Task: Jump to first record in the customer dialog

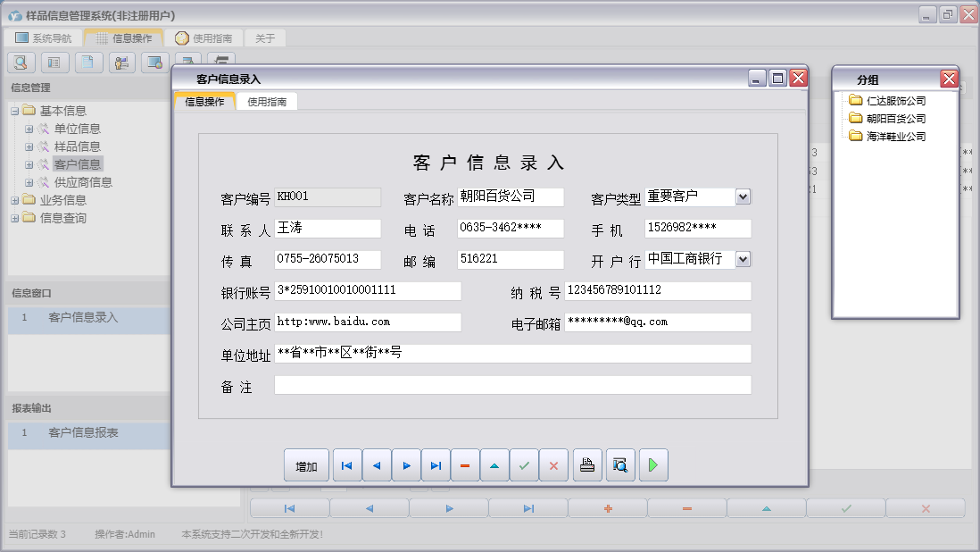Action: coord(347,465)
